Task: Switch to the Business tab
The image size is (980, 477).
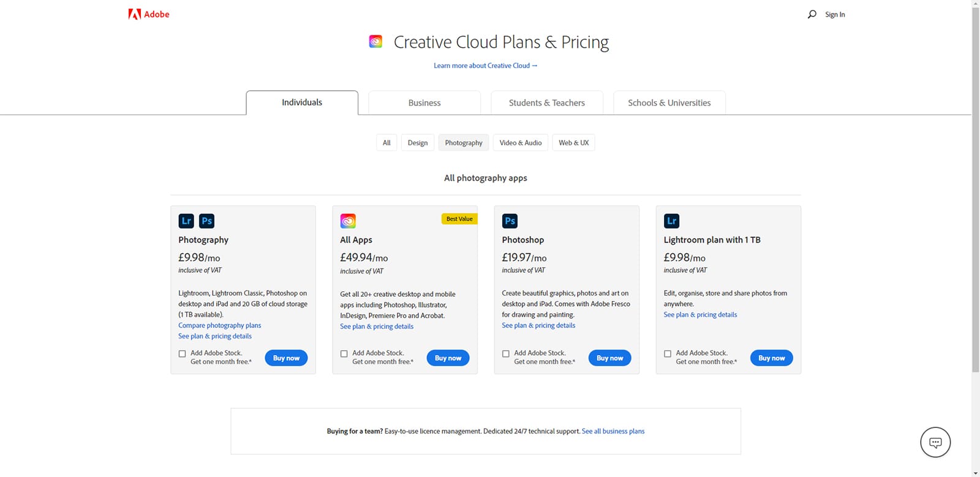Action: click(x=424, y=102)
